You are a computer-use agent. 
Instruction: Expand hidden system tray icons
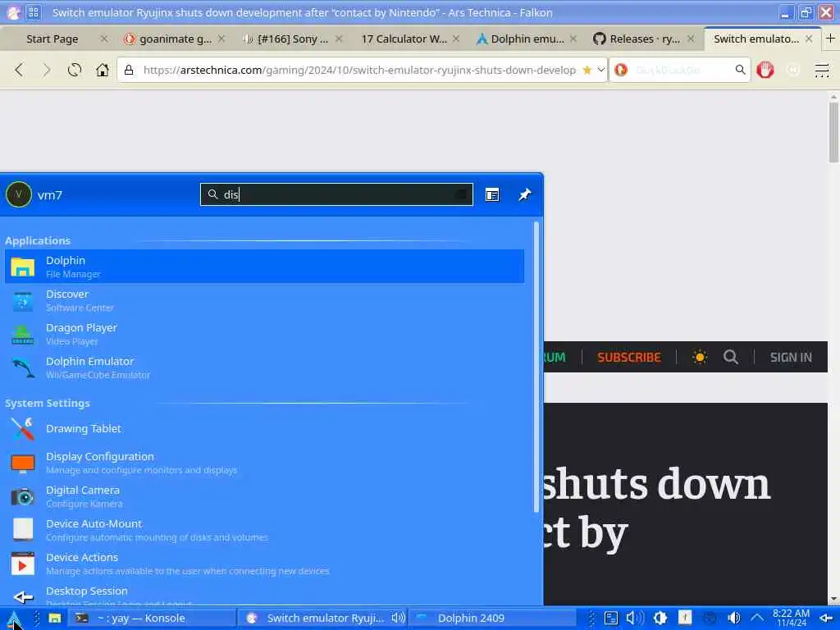757,619
